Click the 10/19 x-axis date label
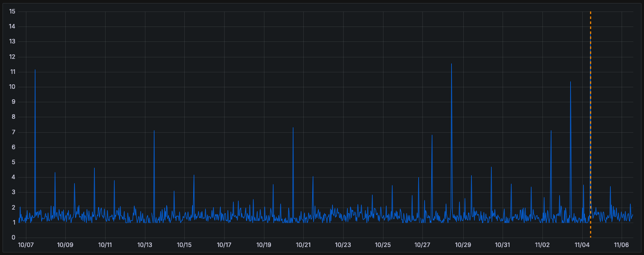 pos(264,245)
